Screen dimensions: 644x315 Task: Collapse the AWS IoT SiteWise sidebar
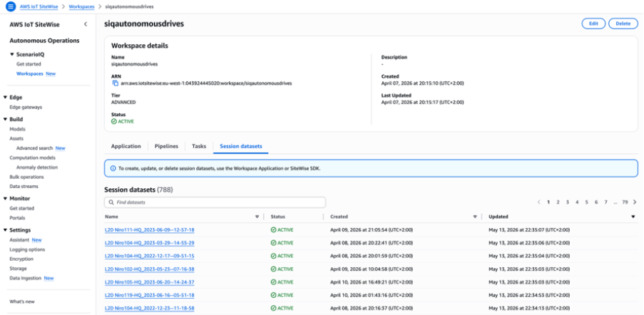tap(86, 24)
